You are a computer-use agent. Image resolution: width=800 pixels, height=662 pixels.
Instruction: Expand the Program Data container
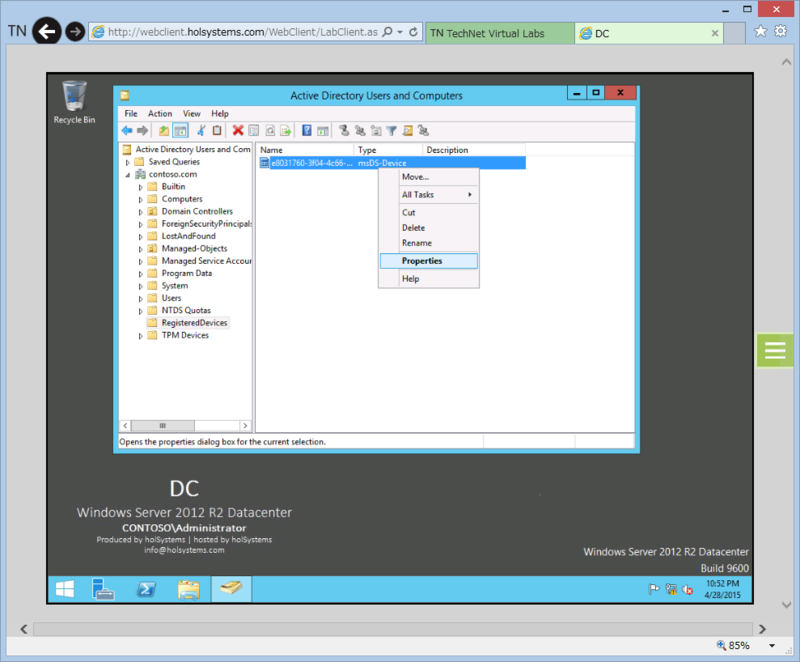coord(141,274)
